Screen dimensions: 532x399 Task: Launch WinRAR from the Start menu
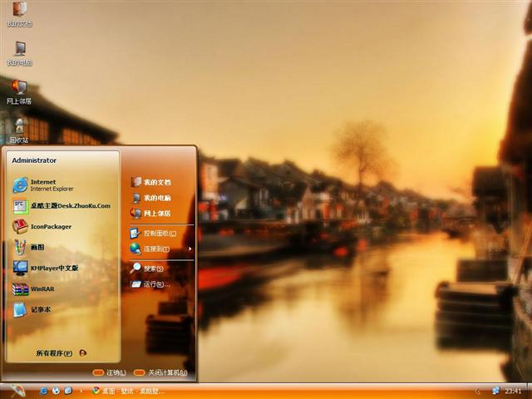[42, 288]
